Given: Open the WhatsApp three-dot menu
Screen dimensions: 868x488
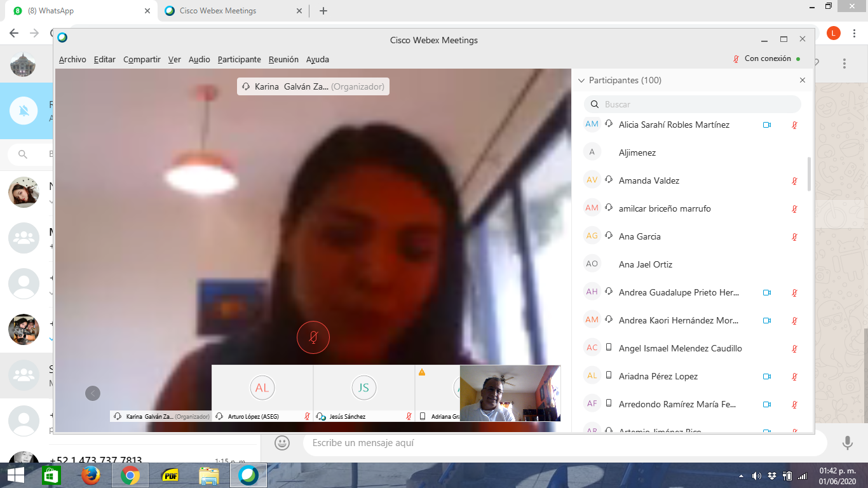Looking at the screenshot, I should tap(844, 64).
